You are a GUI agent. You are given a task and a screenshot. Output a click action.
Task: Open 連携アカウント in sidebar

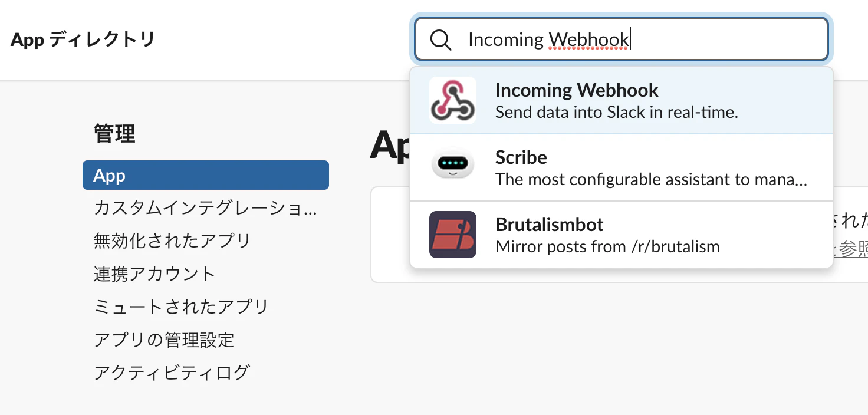[154, 274]
